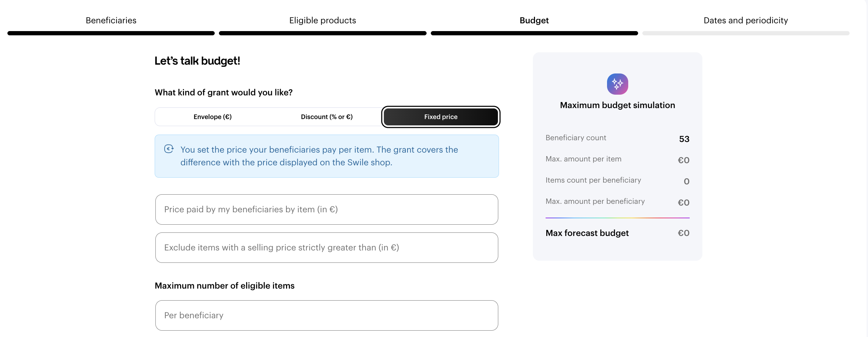Screen dimensions: 868x337
Task: Select the Discount (% or €) option
Action: click(327, 117)
